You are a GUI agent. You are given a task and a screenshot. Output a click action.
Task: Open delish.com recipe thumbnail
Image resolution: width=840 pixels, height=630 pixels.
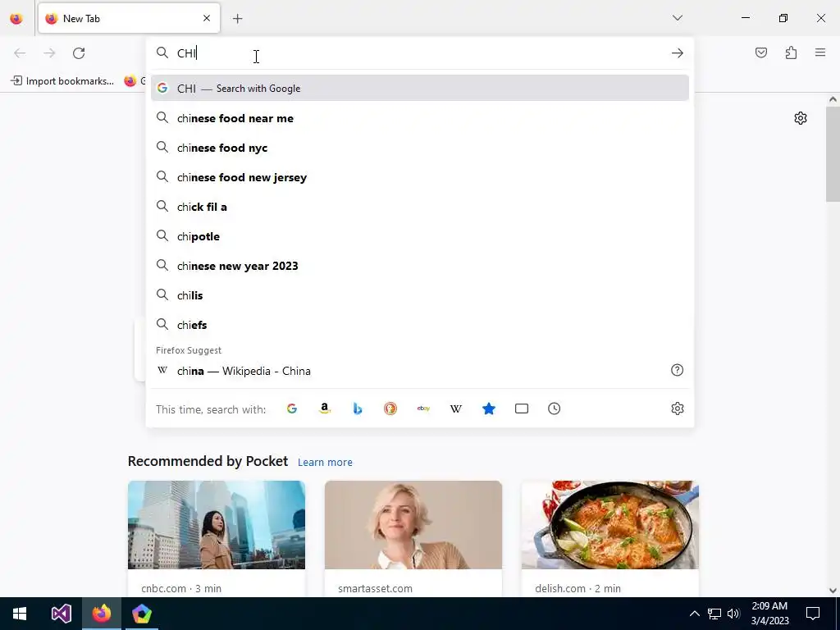[x=609, y=524]
